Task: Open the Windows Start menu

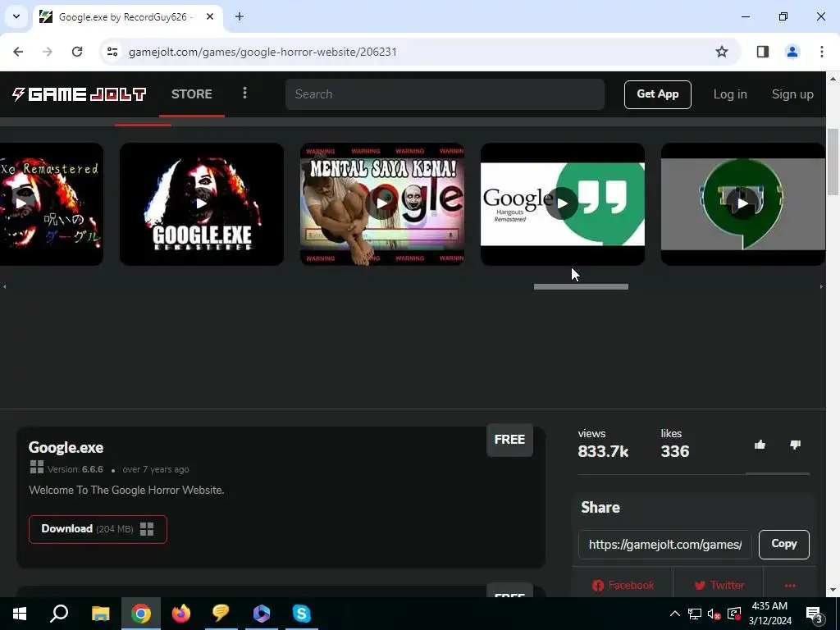Action: pyautogui.click(x=20, y=614)
